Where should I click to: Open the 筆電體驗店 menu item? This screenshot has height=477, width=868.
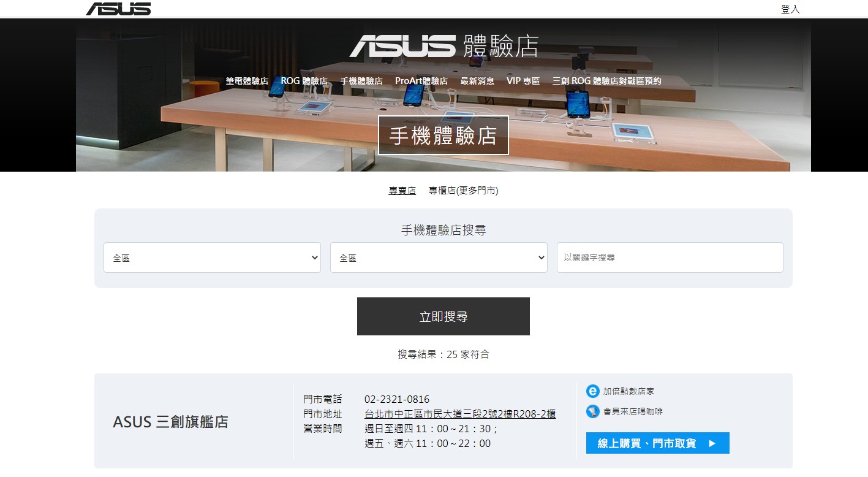pyautogui.click(x=247, y=81)
